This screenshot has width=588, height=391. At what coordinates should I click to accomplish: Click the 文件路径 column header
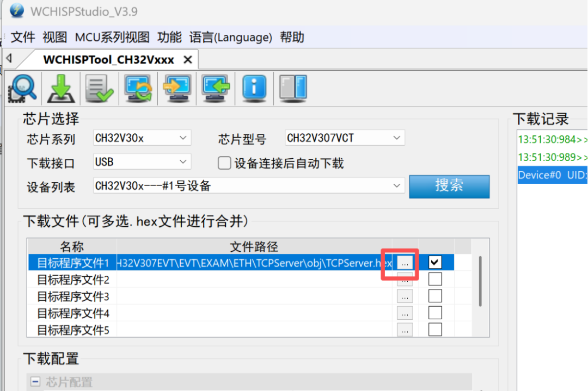[x=254, y=246]
